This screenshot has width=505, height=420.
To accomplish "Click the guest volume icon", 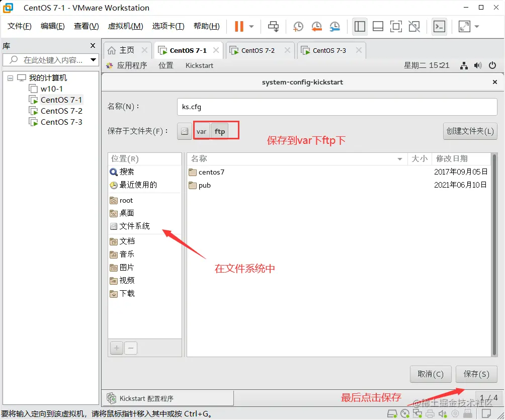I will tap(478, 66).
